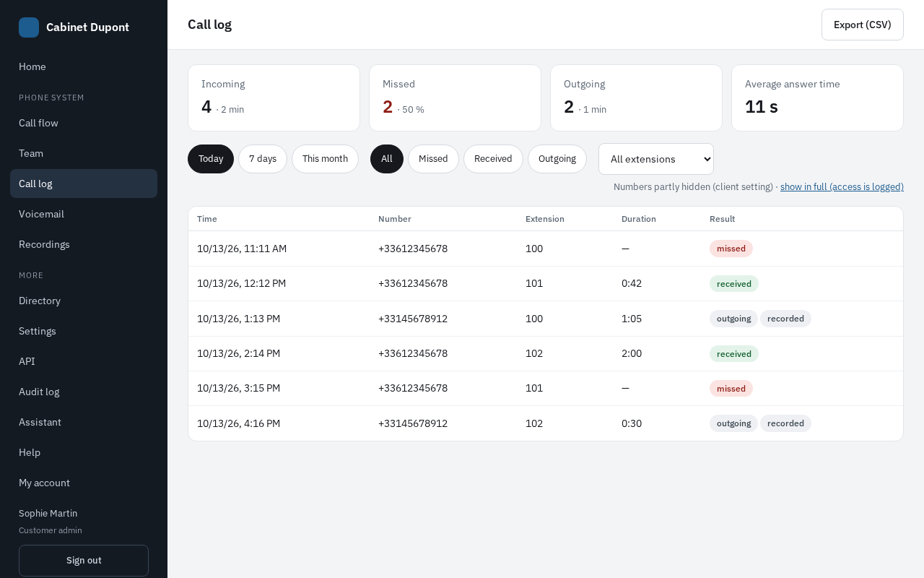This screenshot has width=924, height=578.
Task: Click the show in full numbers link
Action: [x=842, y=186]
